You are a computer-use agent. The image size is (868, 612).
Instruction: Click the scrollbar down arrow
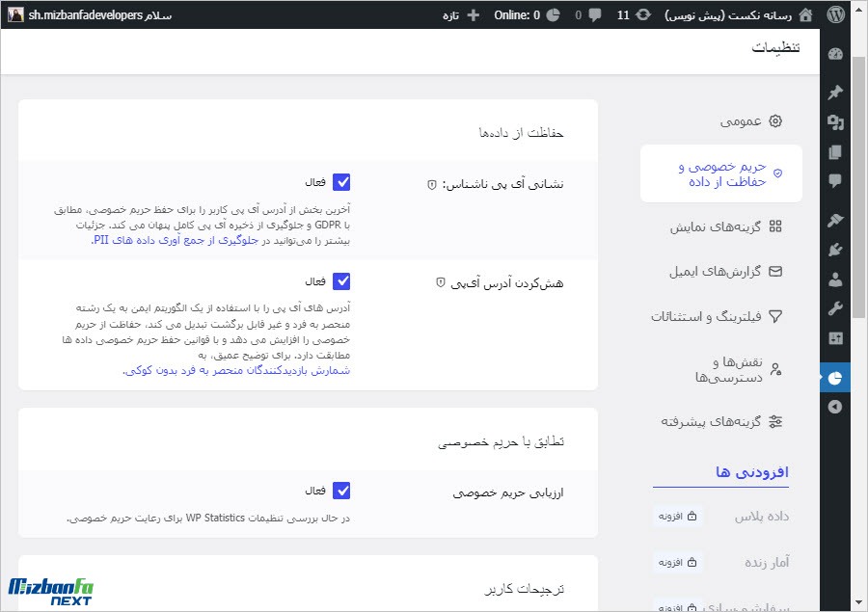click(x=858, y=602)
